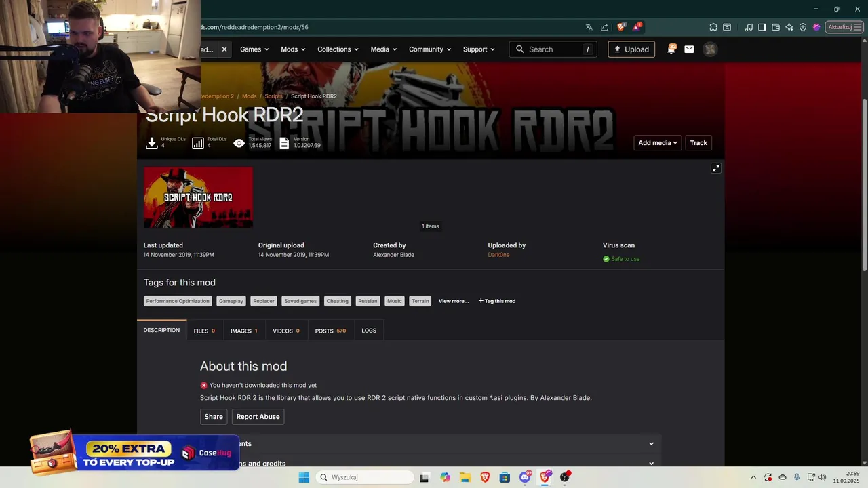Open the Brave playlist music note icon

(x=749, y=27)
